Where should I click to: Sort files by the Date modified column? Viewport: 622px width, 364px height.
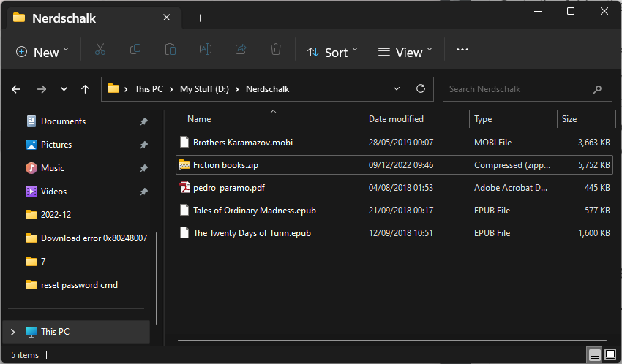click(396, 119)
